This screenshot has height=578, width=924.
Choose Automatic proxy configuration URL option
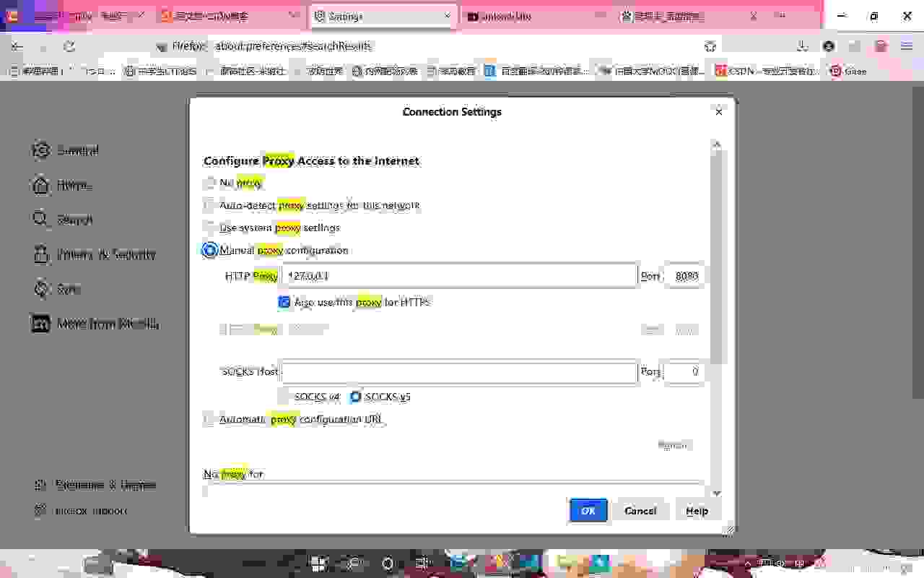coord(209,419)
